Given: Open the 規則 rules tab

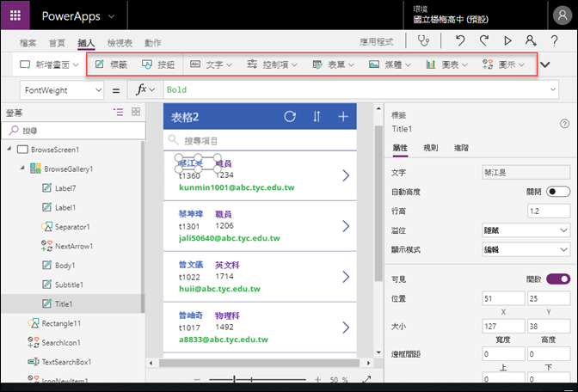Looking at the screenshot, I should (431, 148).
